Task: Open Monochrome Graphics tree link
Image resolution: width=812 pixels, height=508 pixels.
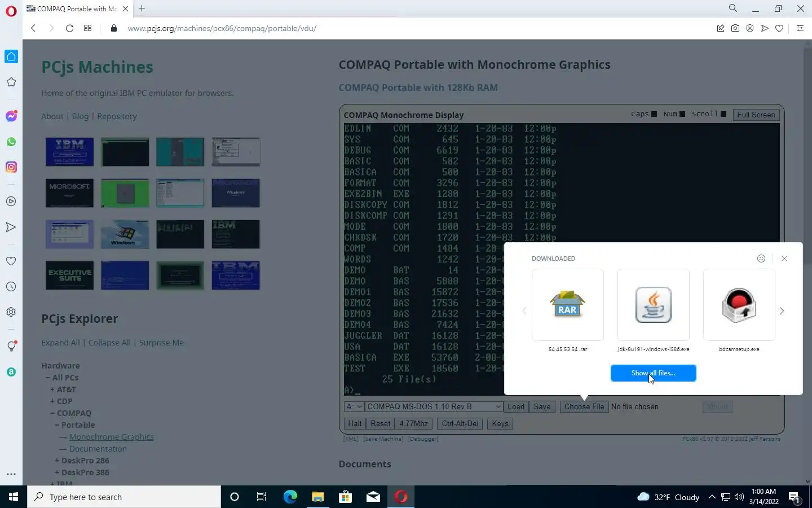Action: (112, 437)
